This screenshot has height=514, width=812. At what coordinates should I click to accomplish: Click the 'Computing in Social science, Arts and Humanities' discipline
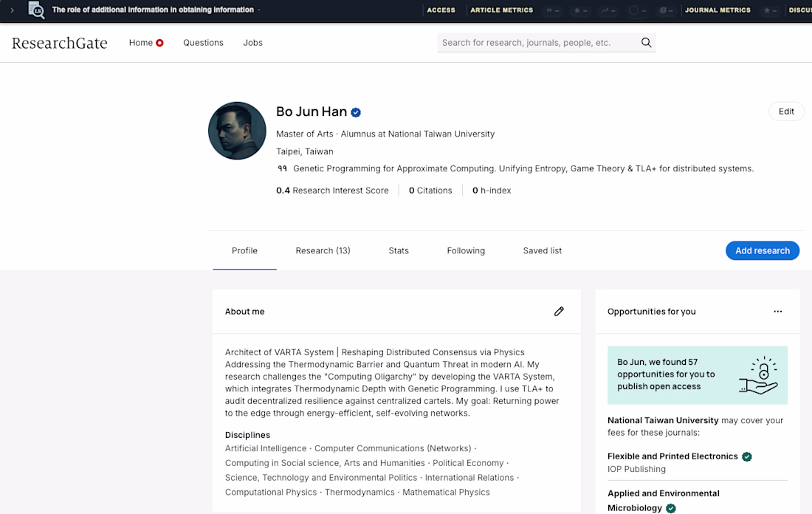325,463
